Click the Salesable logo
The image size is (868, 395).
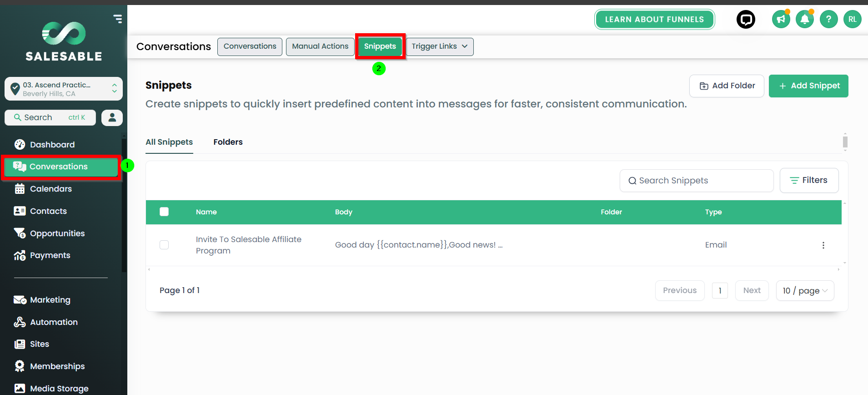(x=64, y=41)
